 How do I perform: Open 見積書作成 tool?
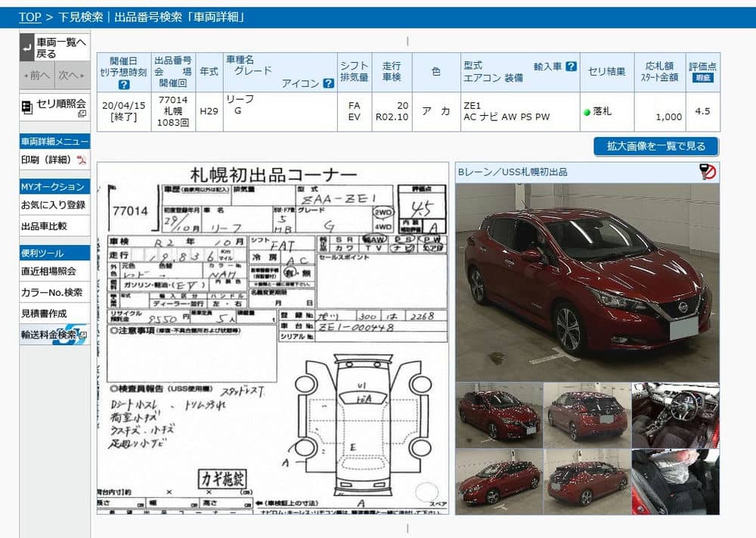coord(54,313)
